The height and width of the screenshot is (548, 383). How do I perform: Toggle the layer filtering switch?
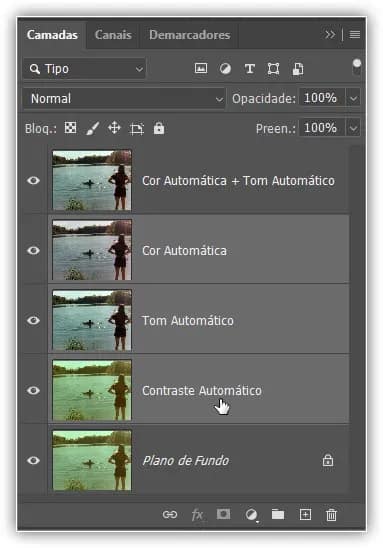pyautogui.click(x=356, y=67)
